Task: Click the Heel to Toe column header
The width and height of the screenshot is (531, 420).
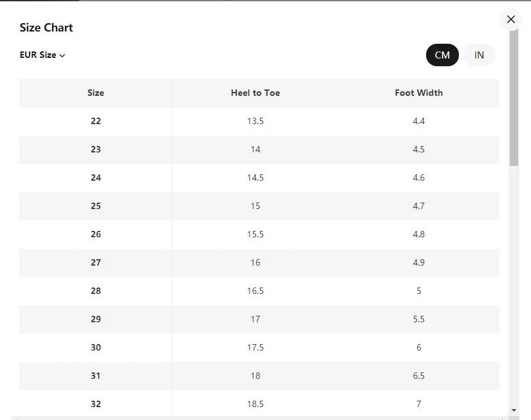Action: [255, 93]
